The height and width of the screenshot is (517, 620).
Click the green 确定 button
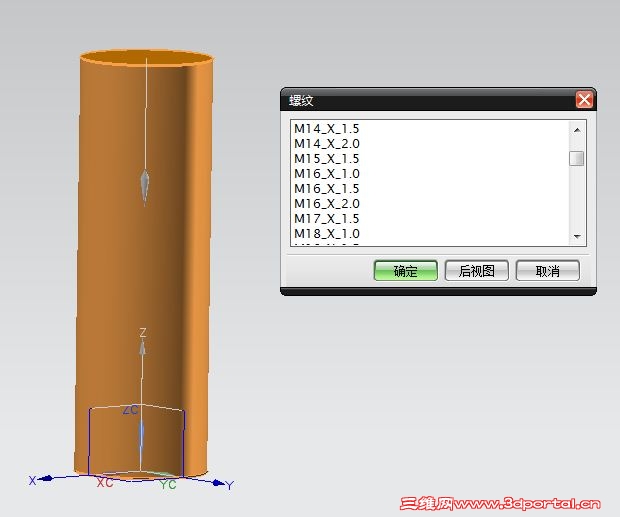pos(406,271)
